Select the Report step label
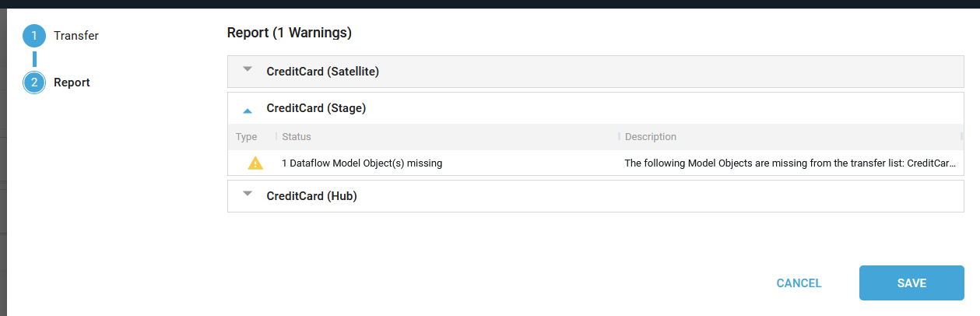980x316 pixels. 72,83
